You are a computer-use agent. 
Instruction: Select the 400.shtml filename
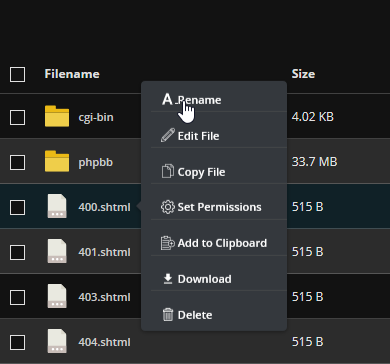[x=104, y=207]
